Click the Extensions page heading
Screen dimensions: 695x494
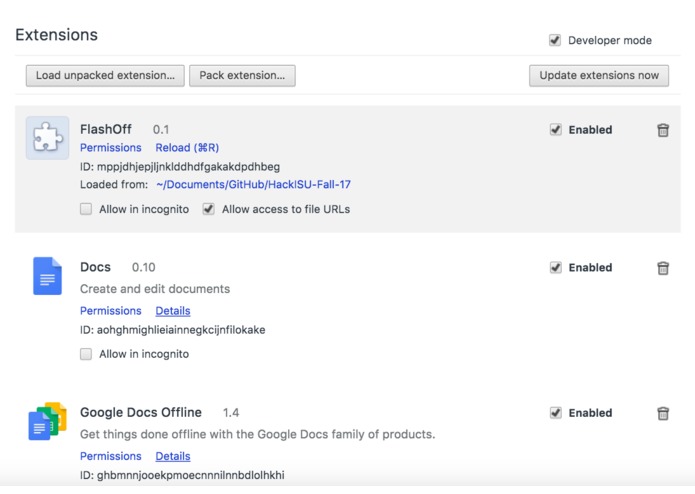pos(56,35)
